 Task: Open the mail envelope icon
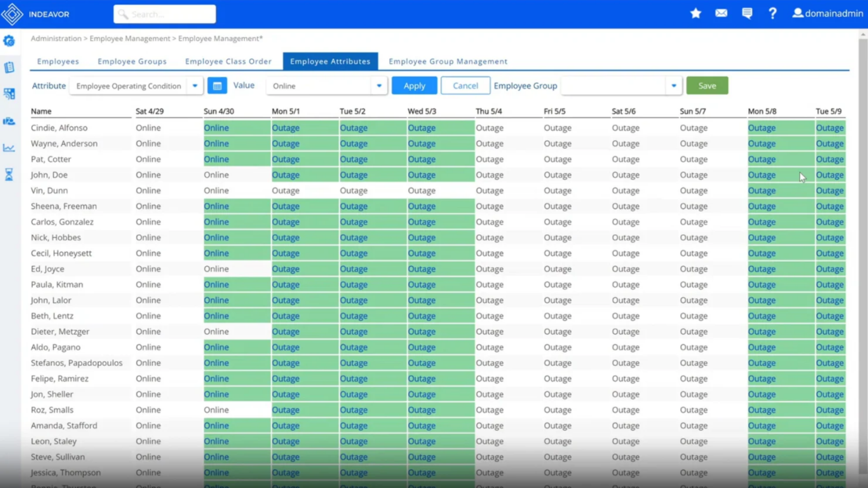pos(721,14)
